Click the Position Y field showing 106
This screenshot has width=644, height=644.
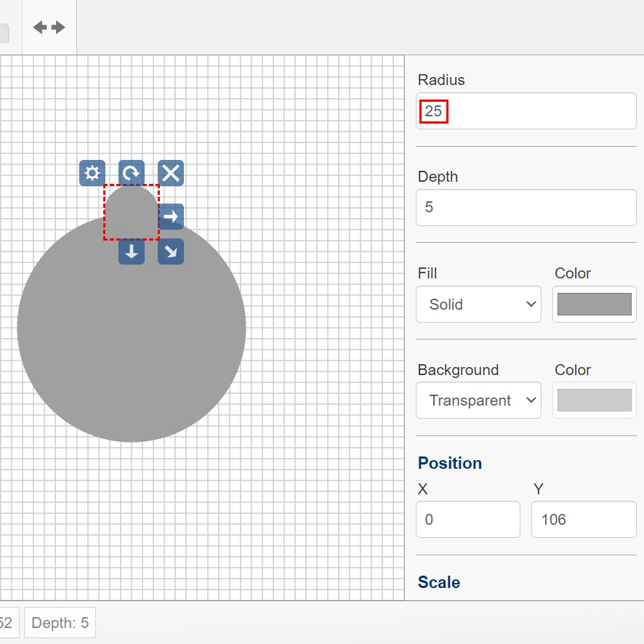tap(583, 520)
